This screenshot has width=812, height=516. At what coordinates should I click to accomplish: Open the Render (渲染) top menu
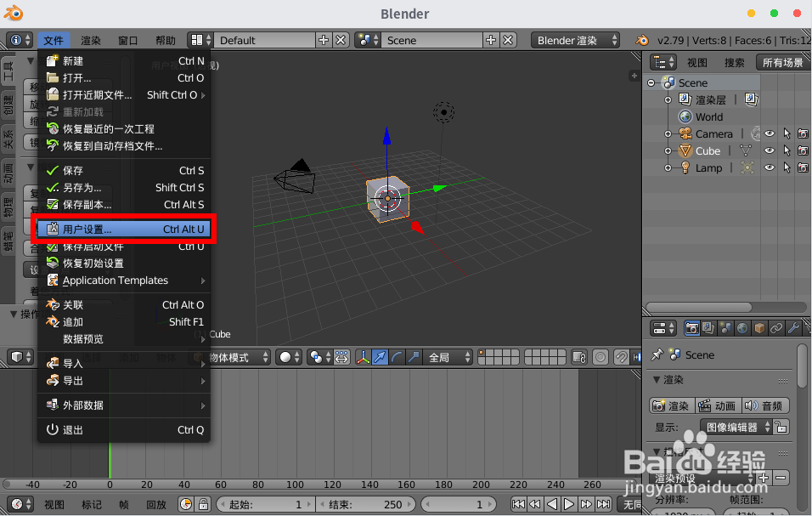coord(91,41)
